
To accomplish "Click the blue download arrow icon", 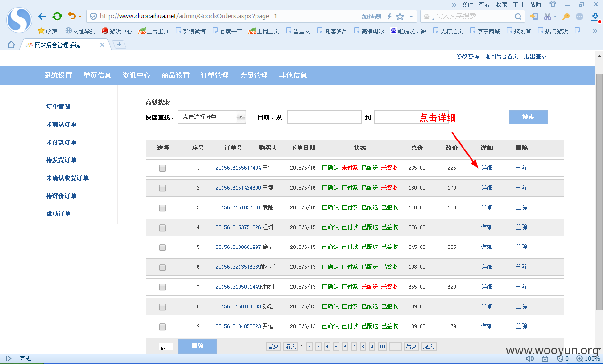I will [x=595, y=17].
